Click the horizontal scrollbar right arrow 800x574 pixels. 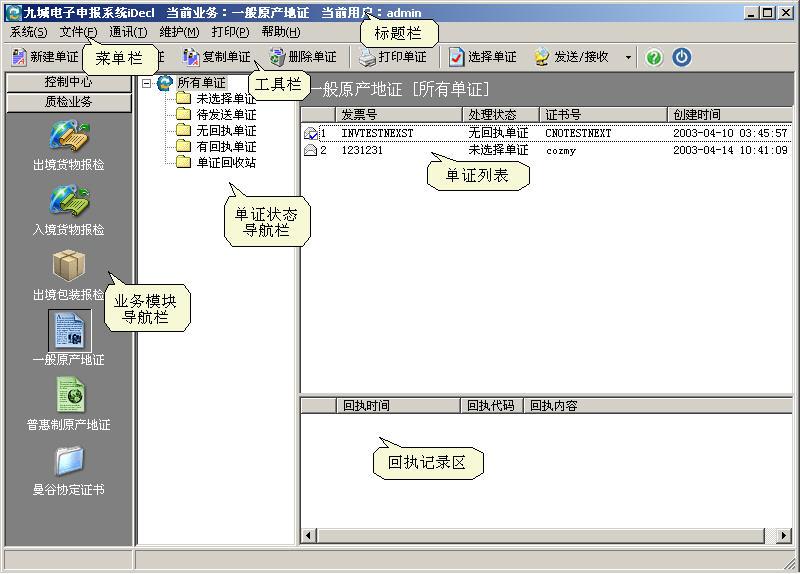pos(786,536)
